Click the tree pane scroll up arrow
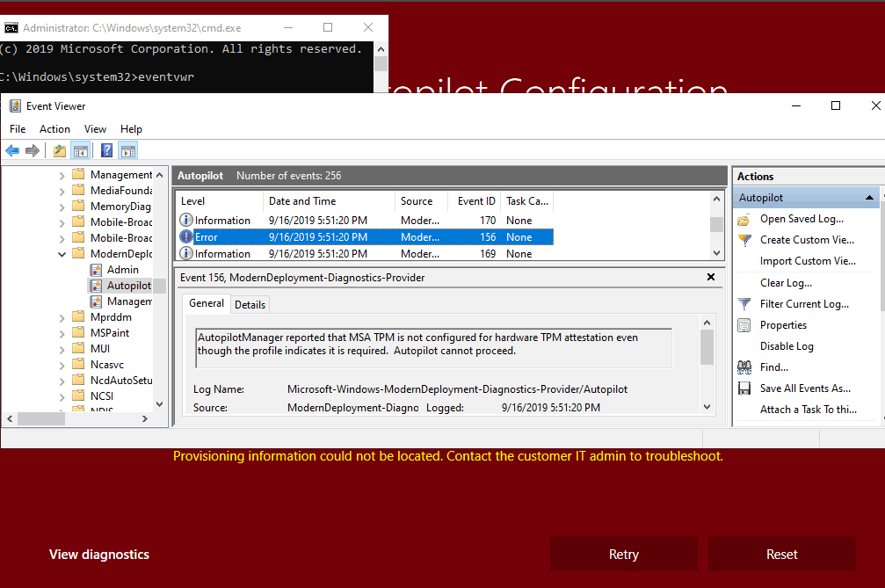Image resolution: width=885 pixels, height=588 pixels. coord(160,175)
